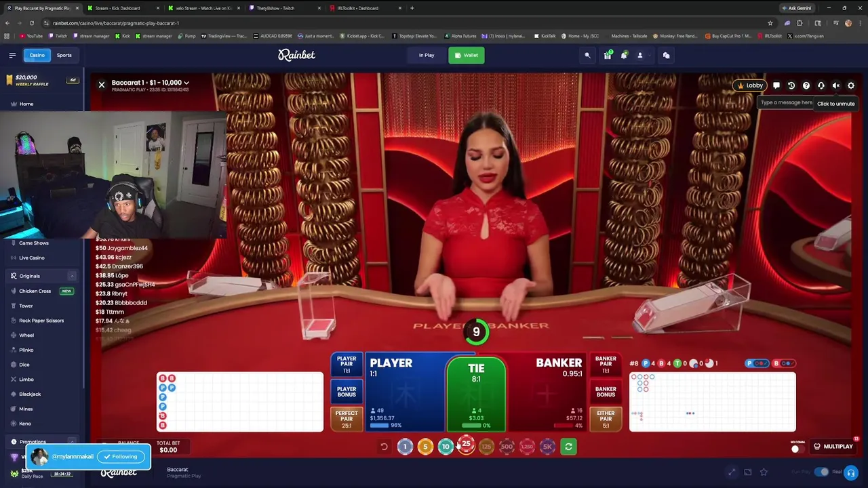The width and height of the screenshot is (868, 488).
Task: Expand the Promotions section
Action: pos(72,441)
